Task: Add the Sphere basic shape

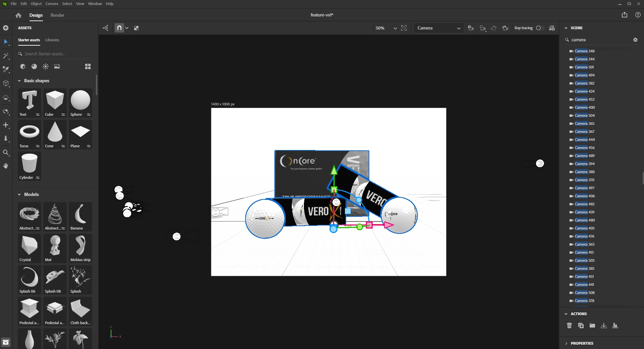Action: [x=80, y=103]
